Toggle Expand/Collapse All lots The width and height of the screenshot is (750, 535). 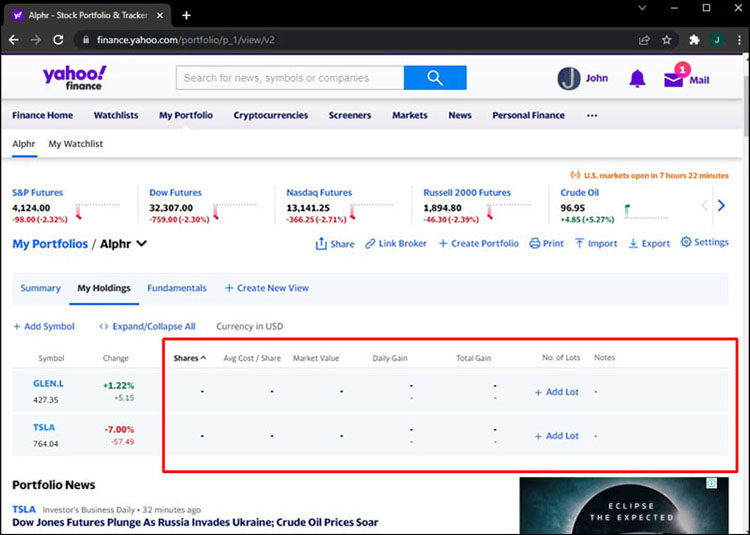pyautogui.click(x=147, y=326)
